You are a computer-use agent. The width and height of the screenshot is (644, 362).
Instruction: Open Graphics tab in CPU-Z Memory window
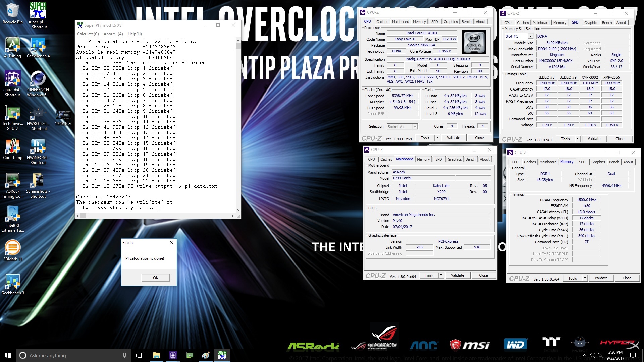tap(598, 162)
